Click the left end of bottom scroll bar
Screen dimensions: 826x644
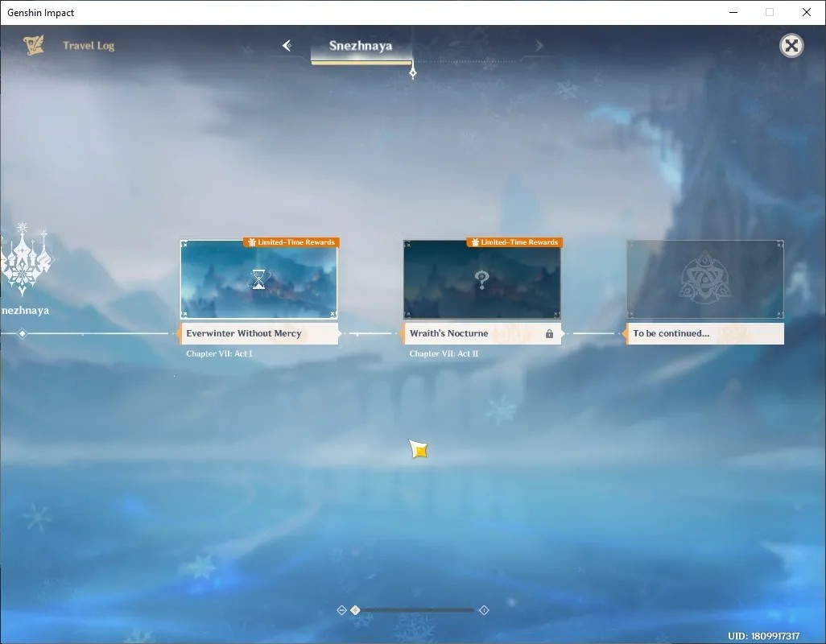click(x=341, y=609)
